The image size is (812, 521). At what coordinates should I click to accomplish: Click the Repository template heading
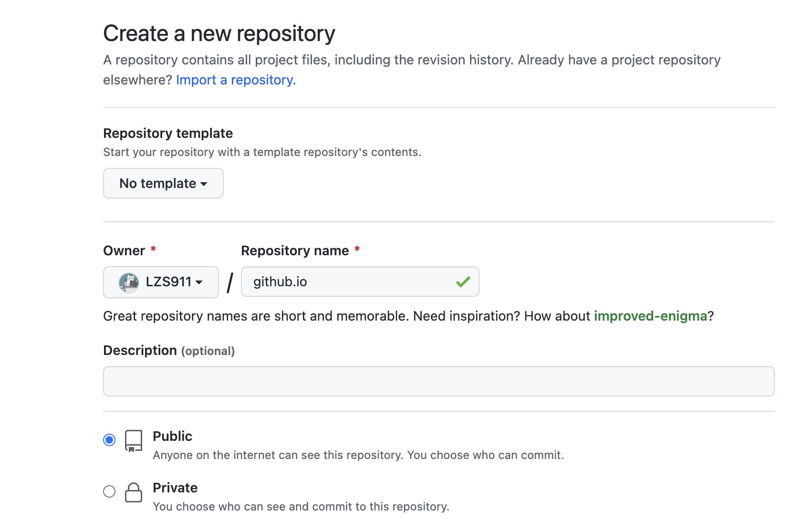click(x=168, y=133)
